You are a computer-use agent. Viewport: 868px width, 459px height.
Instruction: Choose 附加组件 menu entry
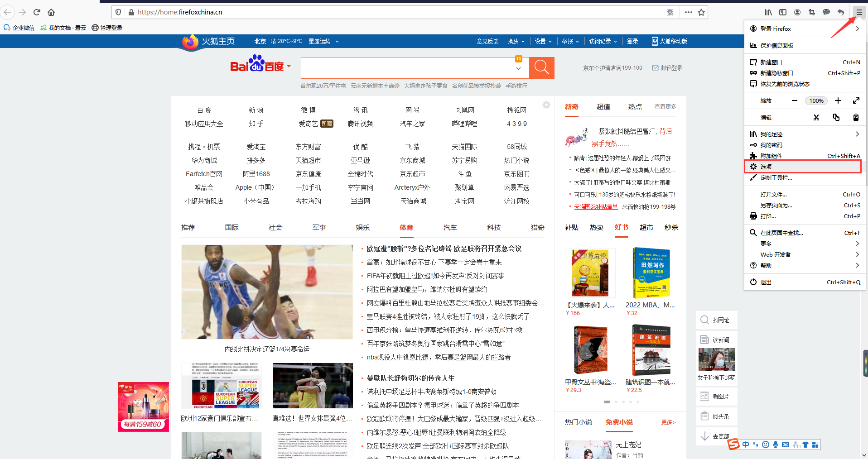click(x=805, y=156)
